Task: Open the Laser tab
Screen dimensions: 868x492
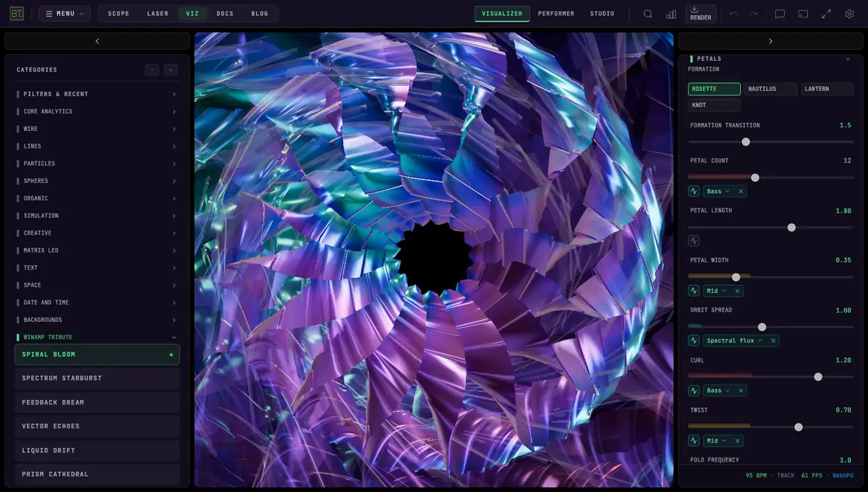Action: pos(158,14)
